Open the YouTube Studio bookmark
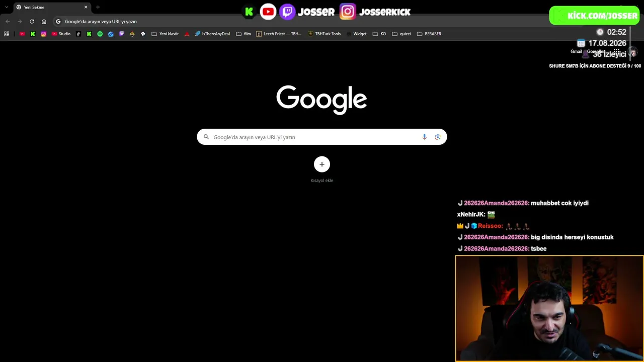 (61, 34)
